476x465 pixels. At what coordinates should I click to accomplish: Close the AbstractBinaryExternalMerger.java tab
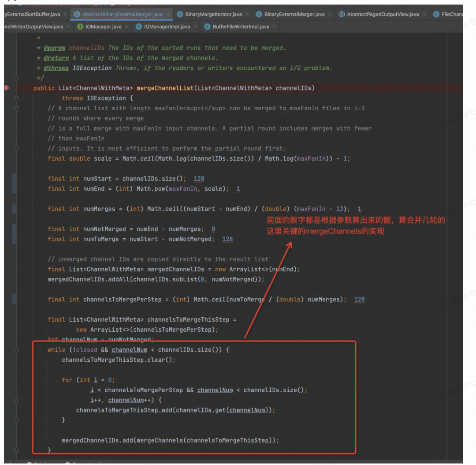(x=168, y=14)
